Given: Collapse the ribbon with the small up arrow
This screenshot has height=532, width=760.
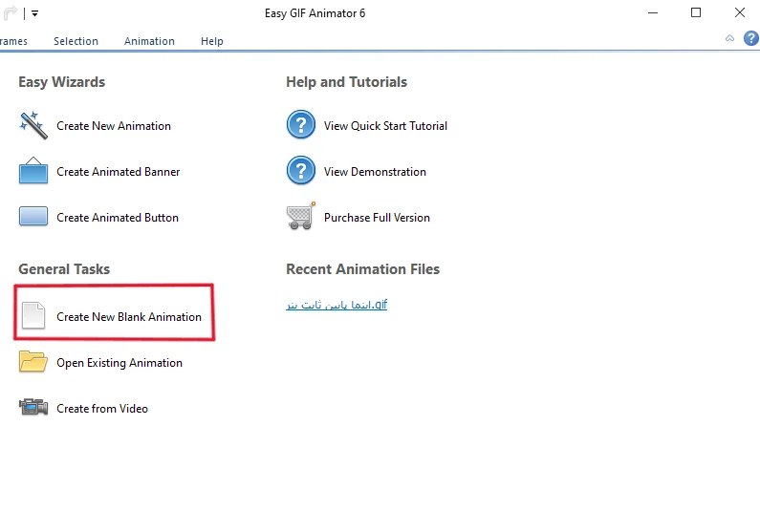Looking at the screenshot, I should pyautogui.click(x=729, y=38).
